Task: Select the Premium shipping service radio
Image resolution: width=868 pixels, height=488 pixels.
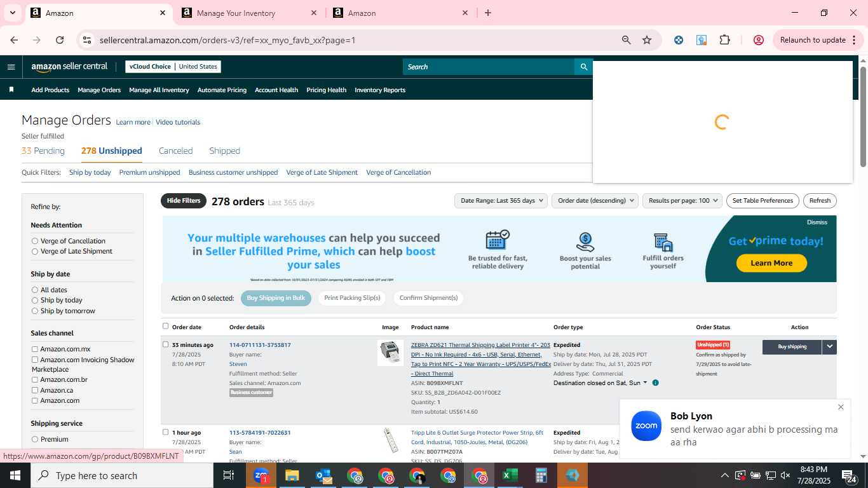Action: (x=35, y=439)
